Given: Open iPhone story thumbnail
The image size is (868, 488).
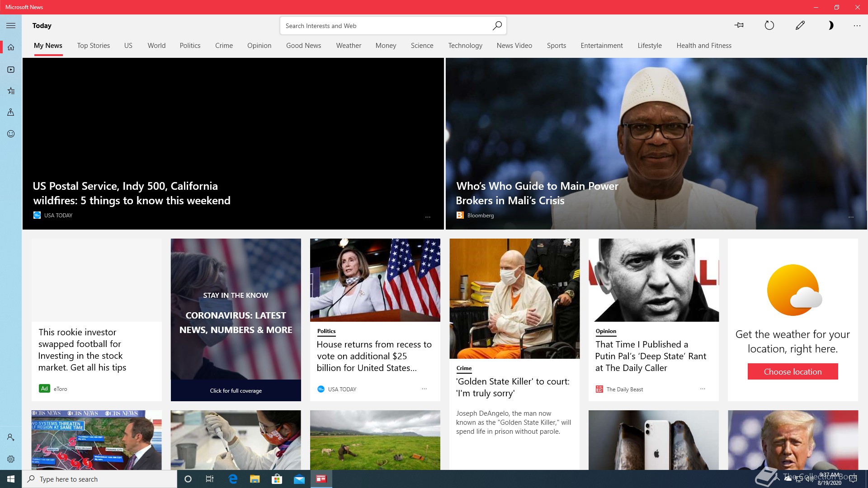Looking at the screenshot, I should [x=653, y=440].
